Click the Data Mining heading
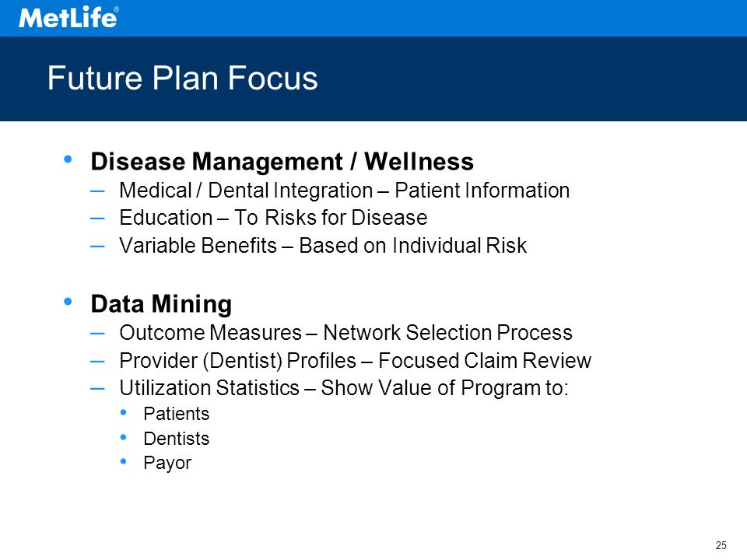The width and height of the screenshot is (747, 560). point(161,304)
